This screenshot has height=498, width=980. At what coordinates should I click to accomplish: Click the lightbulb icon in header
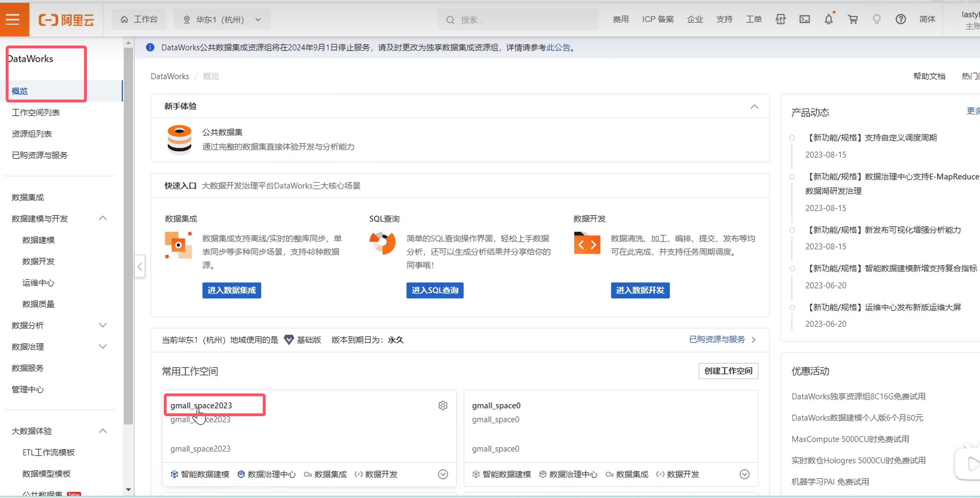[x=876, y=20]
